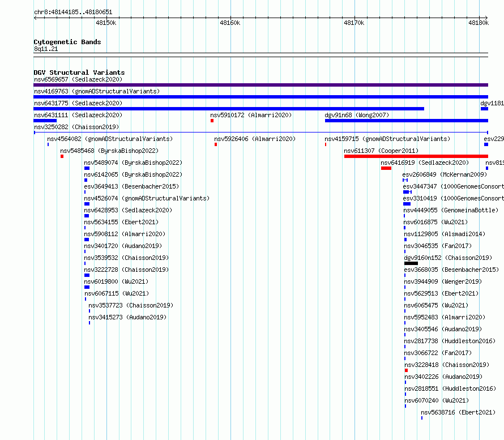This screenshot has height=440, width=504.
Task: Click nsv6428953 (Sedlazeck2020) label
Action: 128,210
